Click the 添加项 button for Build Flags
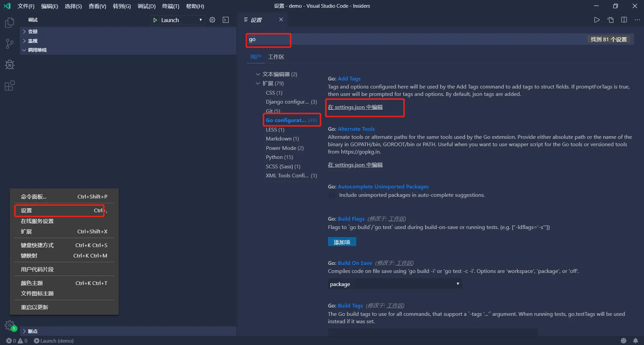This screenshot has height=345, width=644. point(342,242)
